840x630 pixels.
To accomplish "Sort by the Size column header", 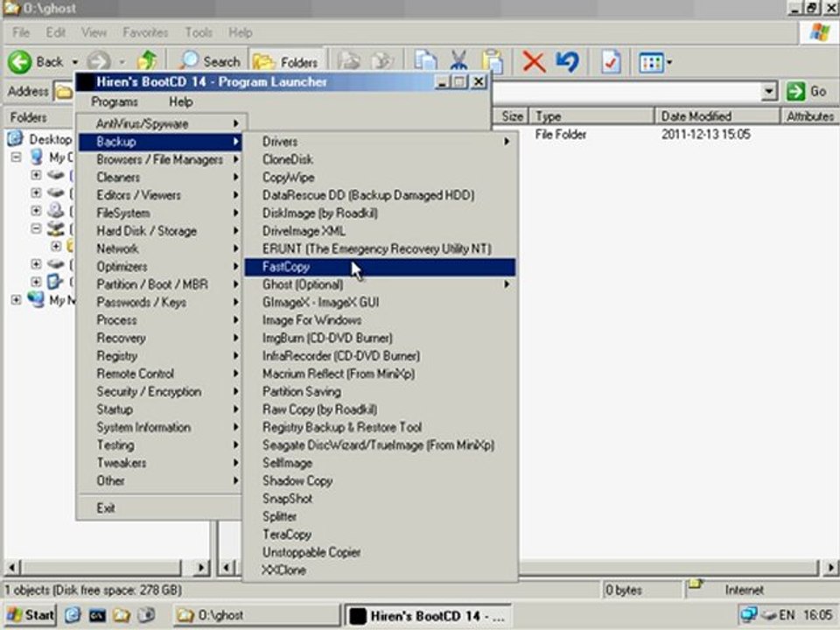I will tap(512, 116).
